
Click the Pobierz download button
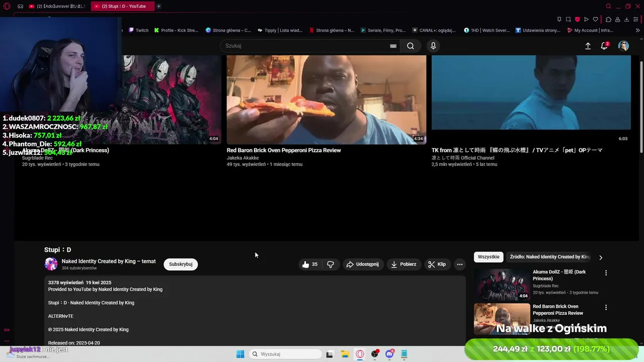(x=404, y=264)
